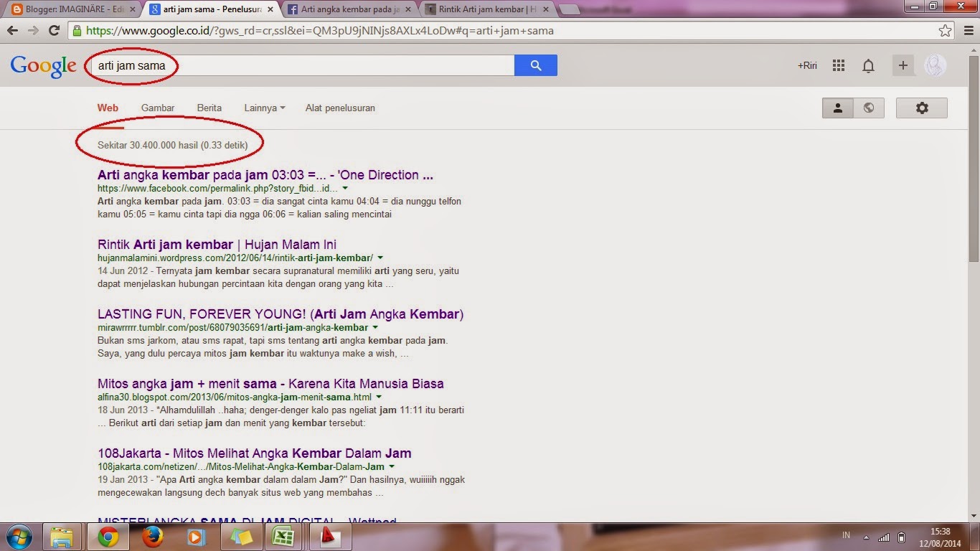The height and width of the screenshot is (551, 980).
Task: Click the Chrome forward arrow
Action: tap(33, 31)
